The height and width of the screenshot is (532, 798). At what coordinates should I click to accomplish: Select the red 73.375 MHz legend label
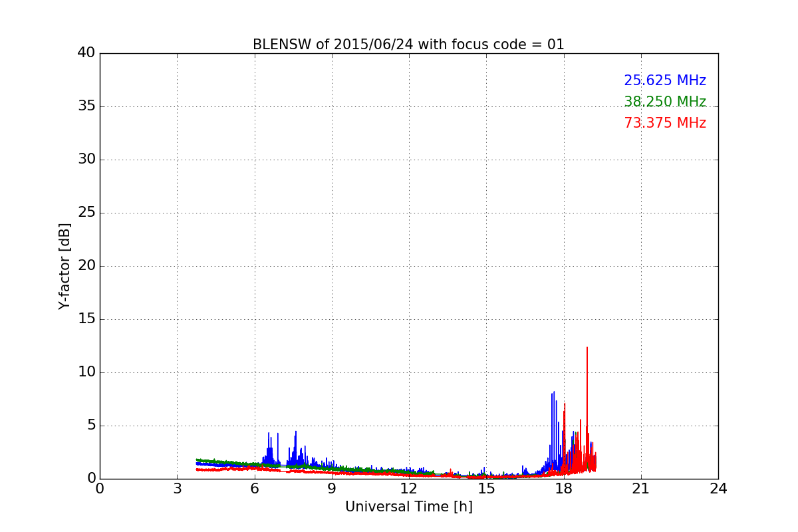[x=665, y=123]
